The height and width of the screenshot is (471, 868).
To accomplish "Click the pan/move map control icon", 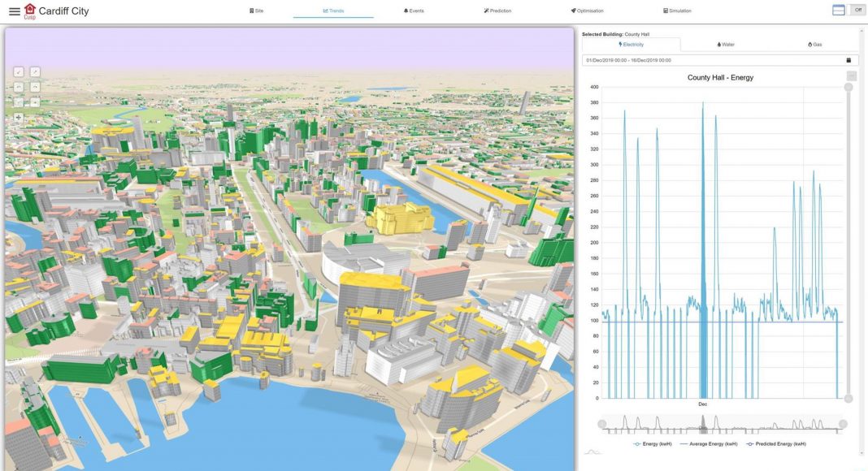I will pos(19,117).
